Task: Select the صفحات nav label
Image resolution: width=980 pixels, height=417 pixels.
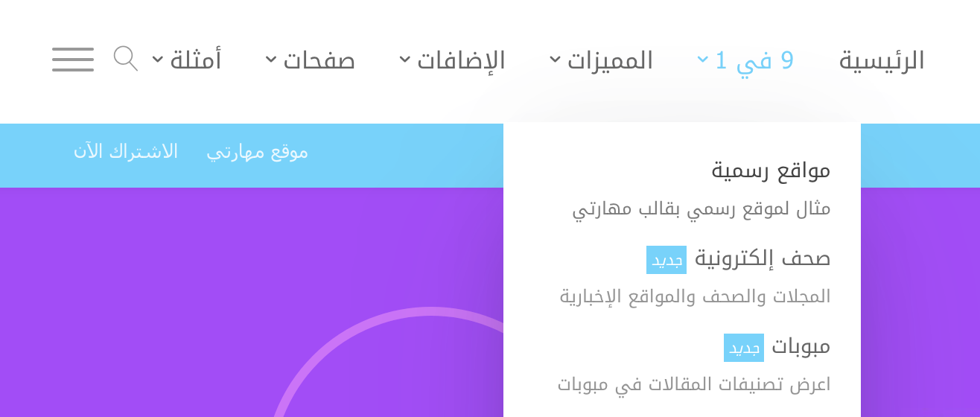Action: [x=319, y=60]
